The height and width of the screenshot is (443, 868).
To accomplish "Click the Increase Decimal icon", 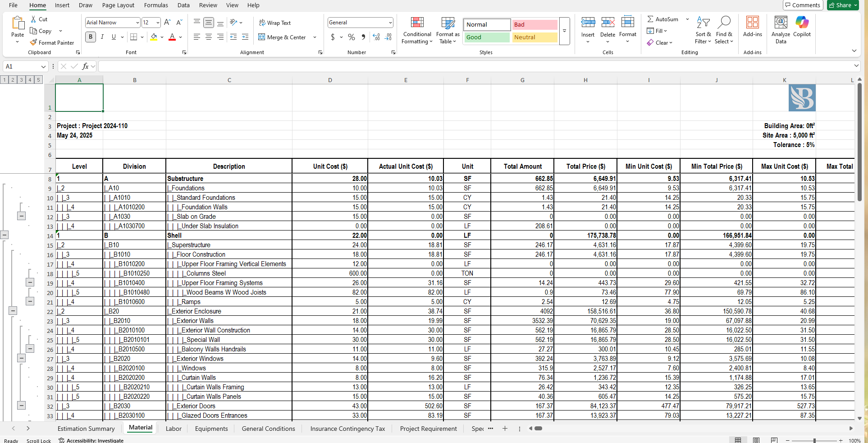I will point(376,37).
